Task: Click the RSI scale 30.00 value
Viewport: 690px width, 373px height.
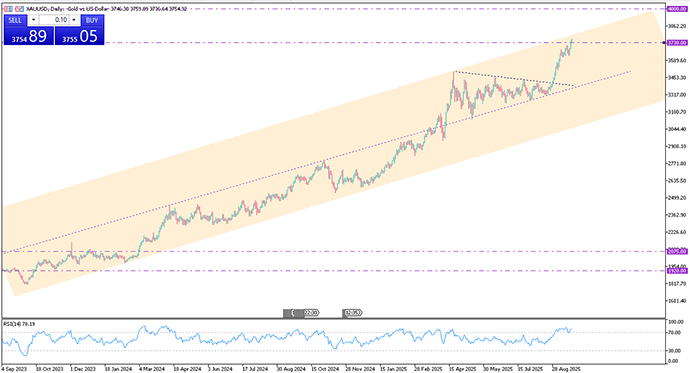Action: tap(676, 351)
